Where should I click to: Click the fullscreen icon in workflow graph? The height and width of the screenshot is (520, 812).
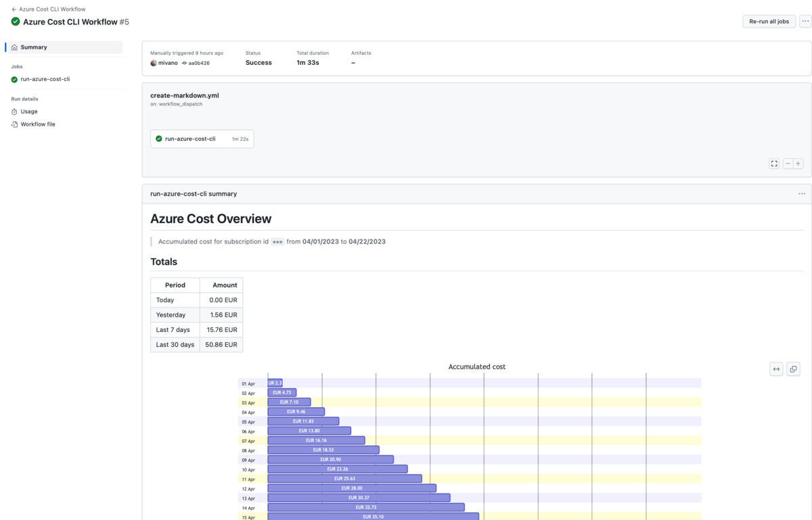[x=774, y=164]
